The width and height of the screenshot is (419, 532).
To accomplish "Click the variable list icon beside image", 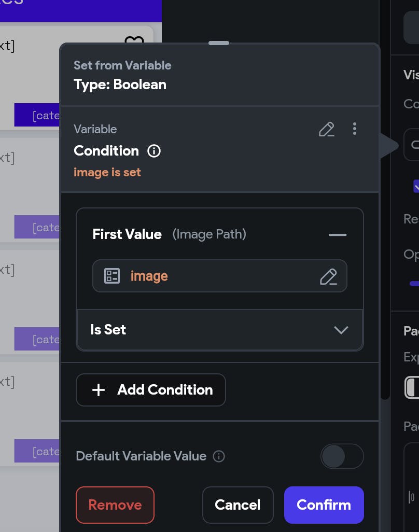I will click(x=112, y=276).
